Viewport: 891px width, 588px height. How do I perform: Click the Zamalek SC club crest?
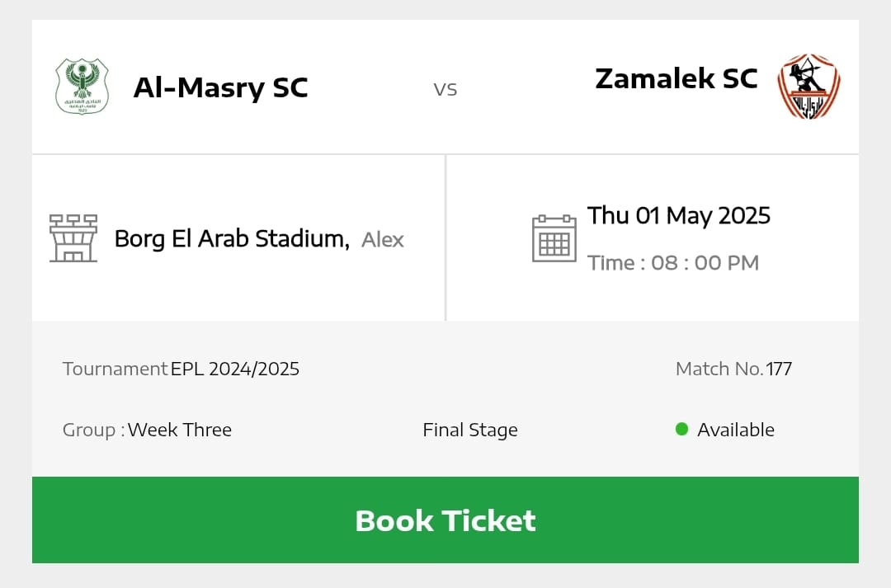point(808,87)
